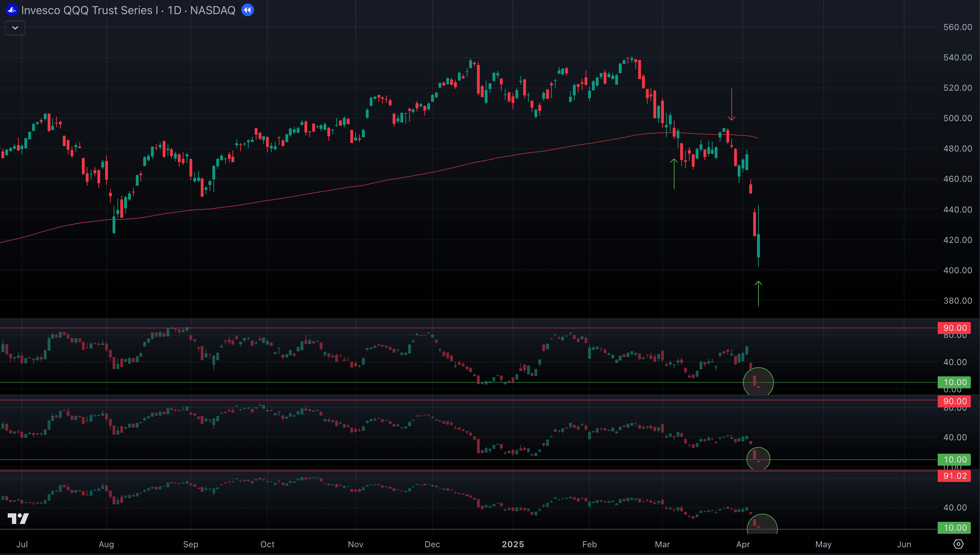This screenshot has height=555, width=980.
Task: Click the 500.00 level on the price scale
Action: tap(957, 118)
